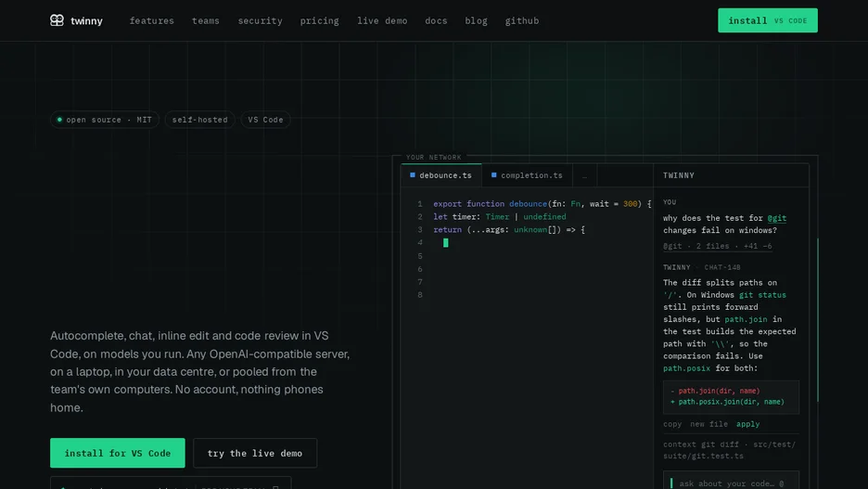Click the 'TWINNY · CHAT-14B' label
The image size is (868, 489).
coord(702,267)
